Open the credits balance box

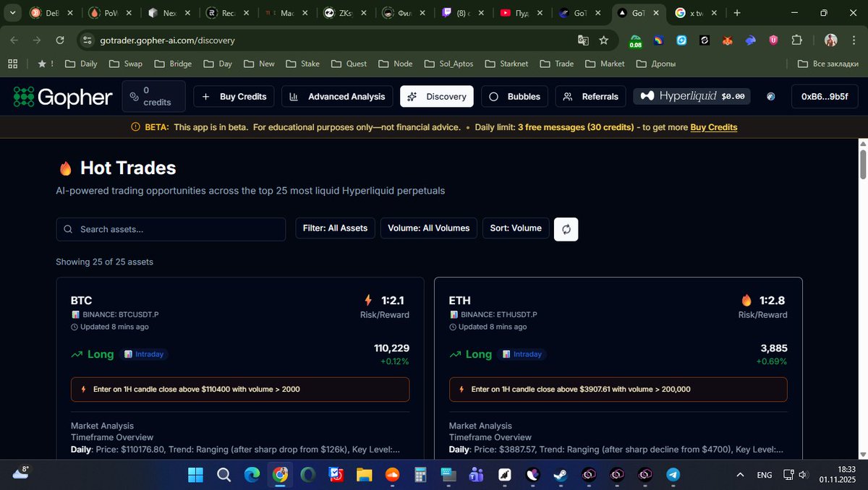tap(153, 97)
